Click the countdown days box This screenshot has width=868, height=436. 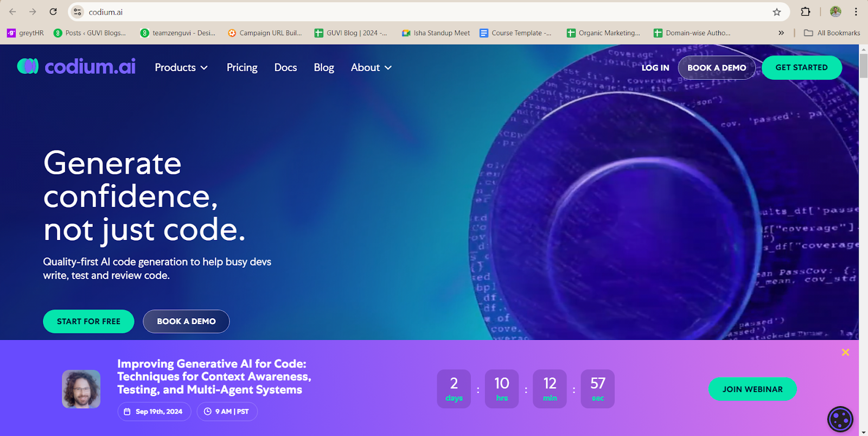(454, 389)
